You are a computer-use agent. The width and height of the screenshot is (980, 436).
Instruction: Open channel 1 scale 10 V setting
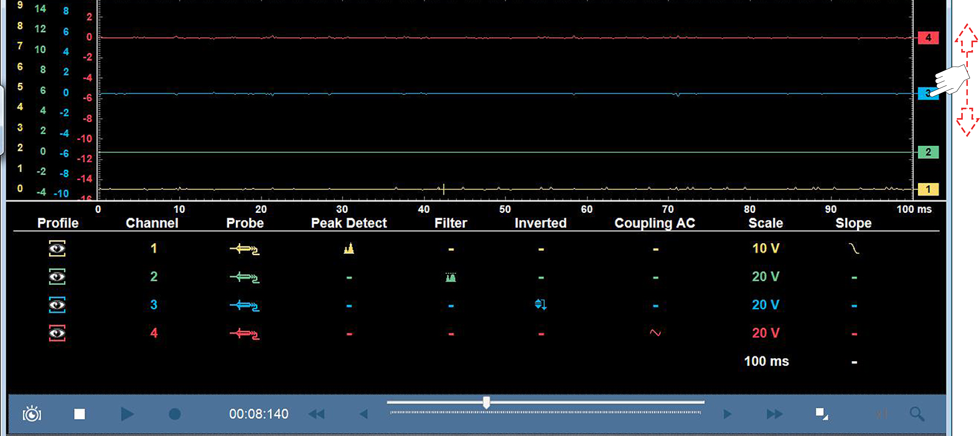[x=765, y=249]
